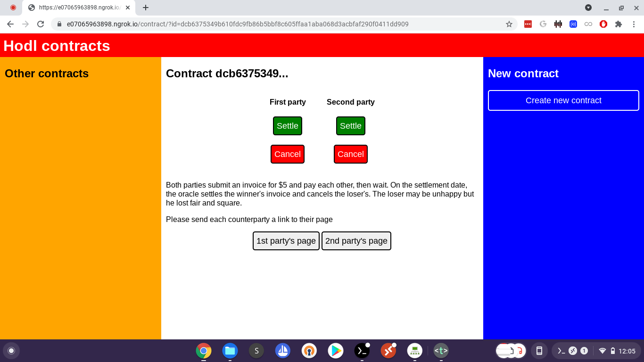Click the Other contracts heading
The height and width of the screenshot is (362, 644).
click(x=47, y=74)
